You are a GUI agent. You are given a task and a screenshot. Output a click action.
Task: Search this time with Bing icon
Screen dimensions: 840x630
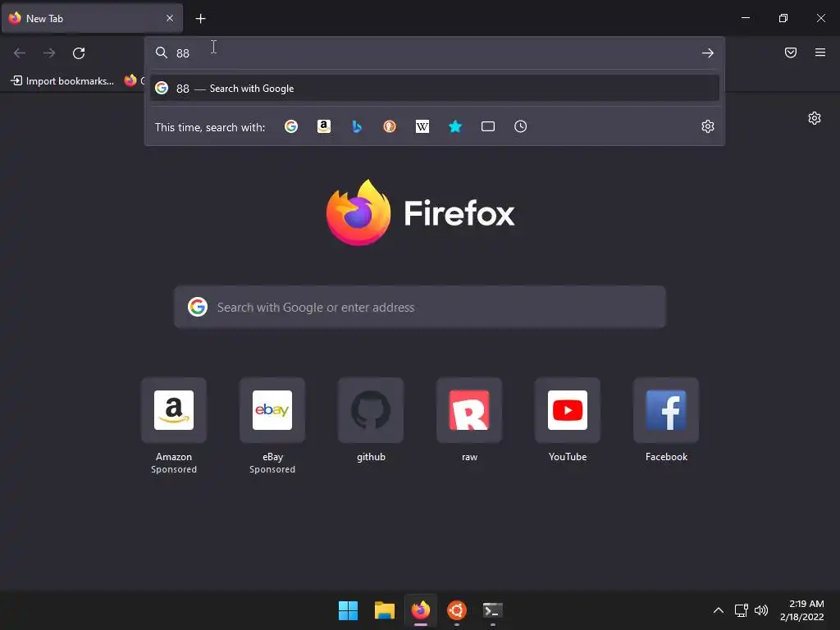(x=357, y=126)
